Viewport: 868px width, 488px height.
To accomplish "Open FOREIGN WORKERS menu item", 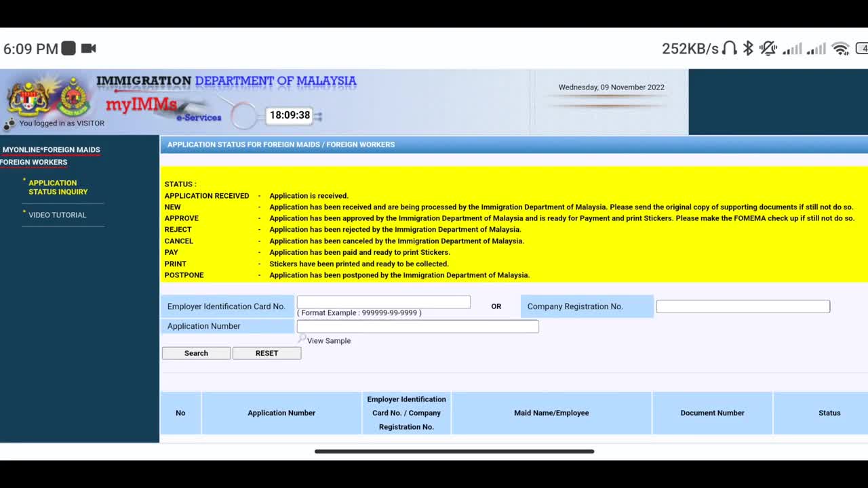I will (x=34, y=162).
